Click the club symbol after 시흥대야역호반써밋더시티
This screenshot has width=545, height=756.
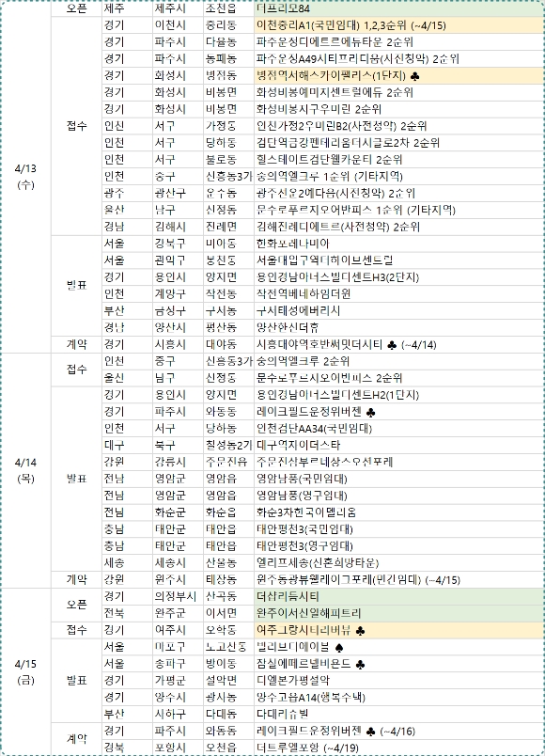click(x=392, y=345)
